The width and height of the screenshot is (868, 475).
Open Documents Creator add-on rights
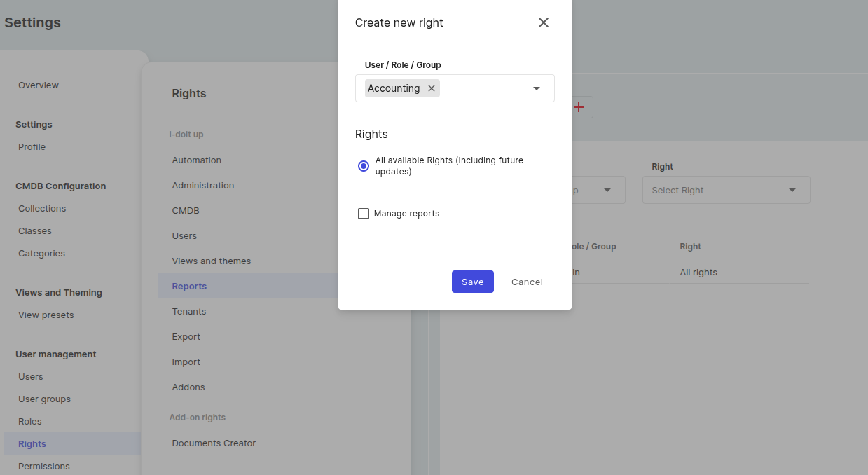click(214, 443)
